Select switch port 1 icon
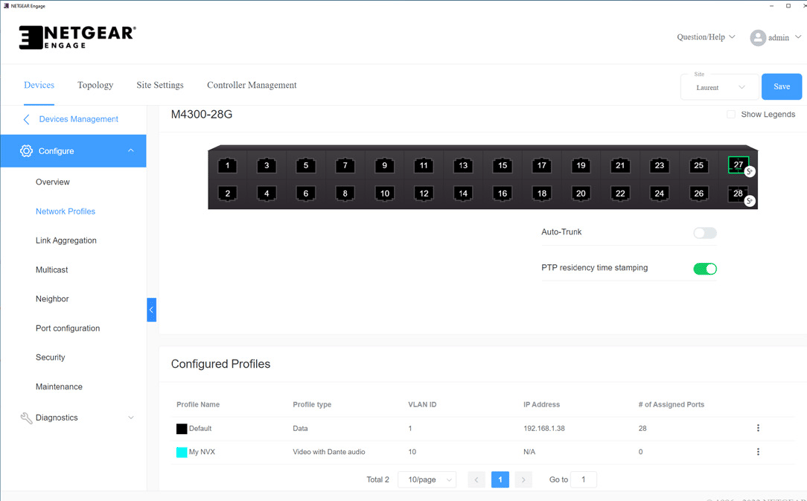This screenshot has height=501, width=807. click(227, 165)
